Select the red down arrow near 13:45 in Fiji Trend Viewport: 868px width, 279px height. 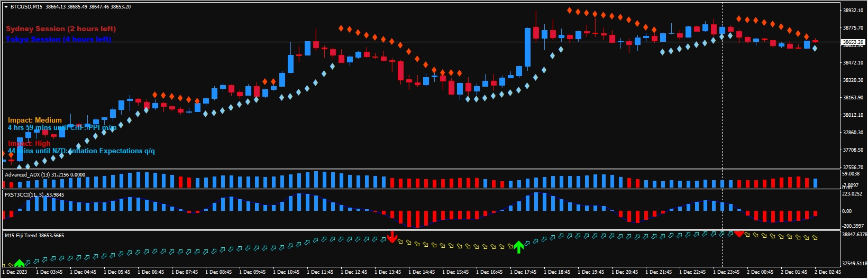(392, 237)
